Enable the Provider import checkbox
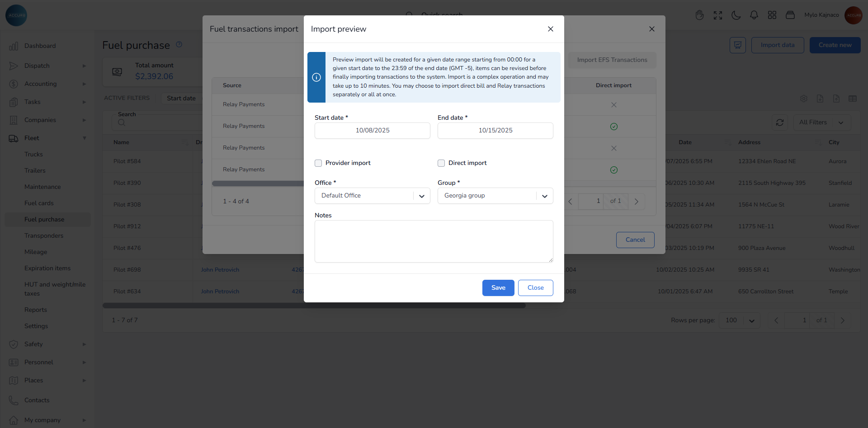The image size is (868, 428). (318, 163)
